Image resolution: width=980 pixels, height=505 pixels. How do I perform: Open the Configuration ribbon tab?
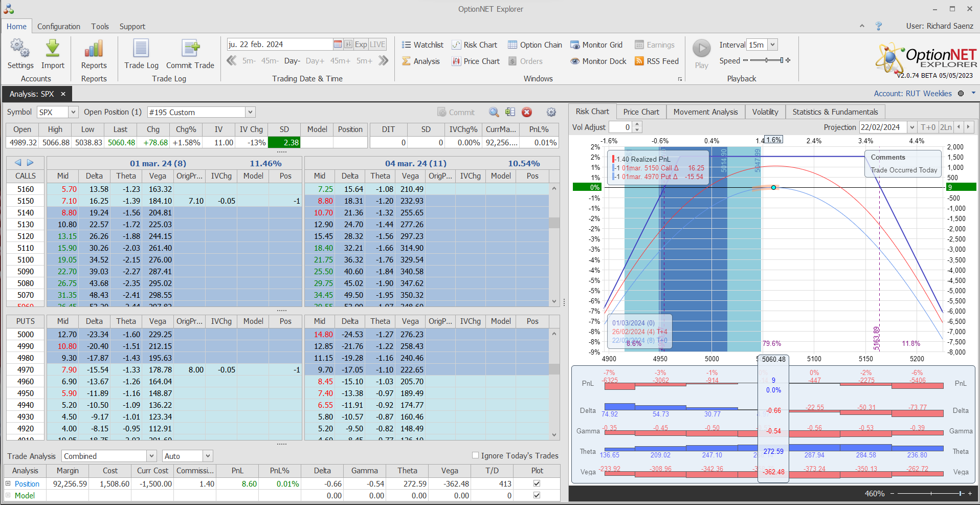59,27
